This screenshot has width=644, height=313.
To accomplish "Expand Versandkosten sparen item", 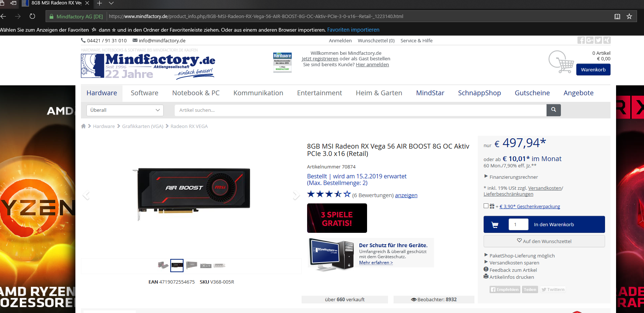I will 512,263.
